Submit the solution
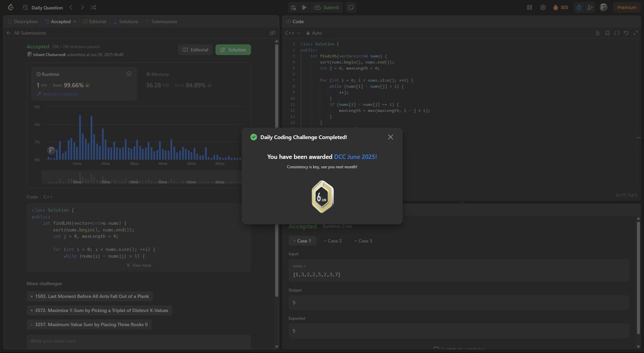The image size is (644, 353). click(326, 8)
